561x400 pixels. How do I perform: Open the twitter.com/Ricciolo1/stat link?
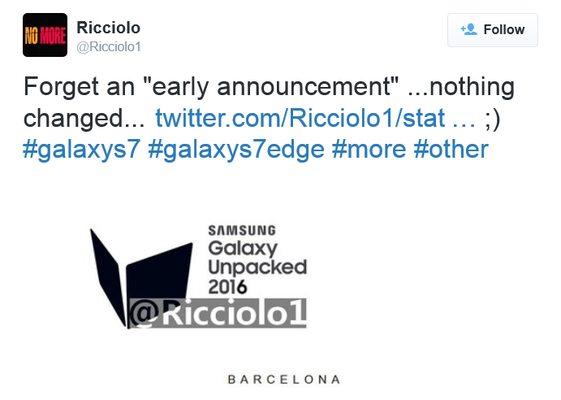300,118
